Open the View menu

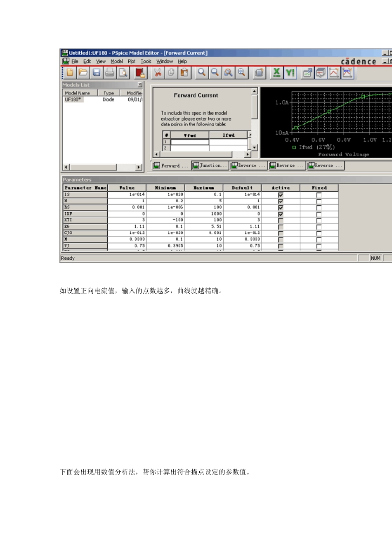101,61
